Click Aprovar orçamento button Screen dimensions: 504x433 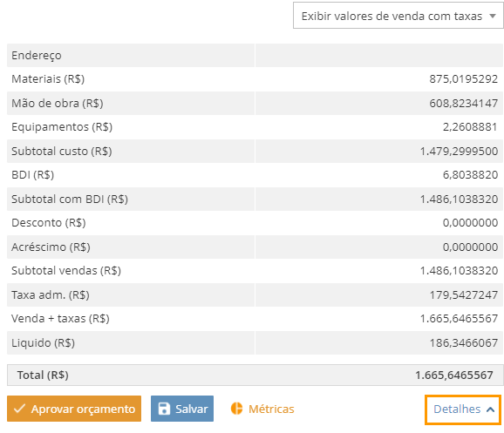[74, 409]
